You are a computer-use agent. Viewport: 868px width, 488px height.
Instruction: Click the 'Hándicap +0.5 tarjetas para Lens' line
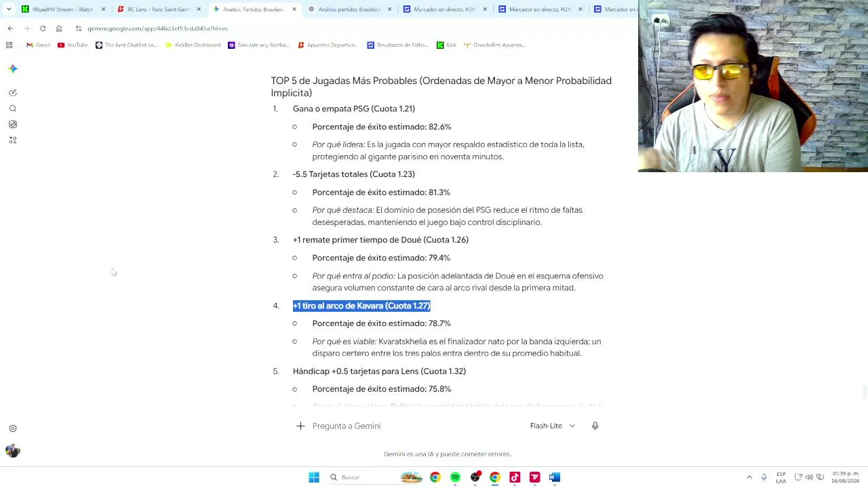point(379,371)
